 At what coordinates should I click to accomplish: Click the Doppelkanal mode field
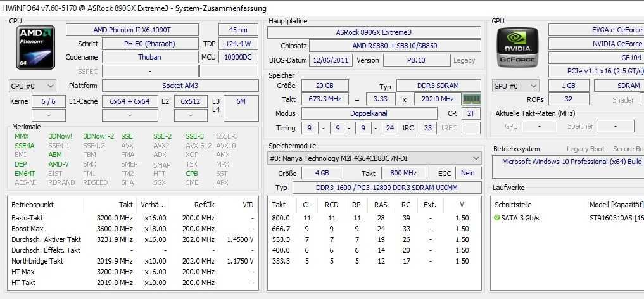point(369,114)
